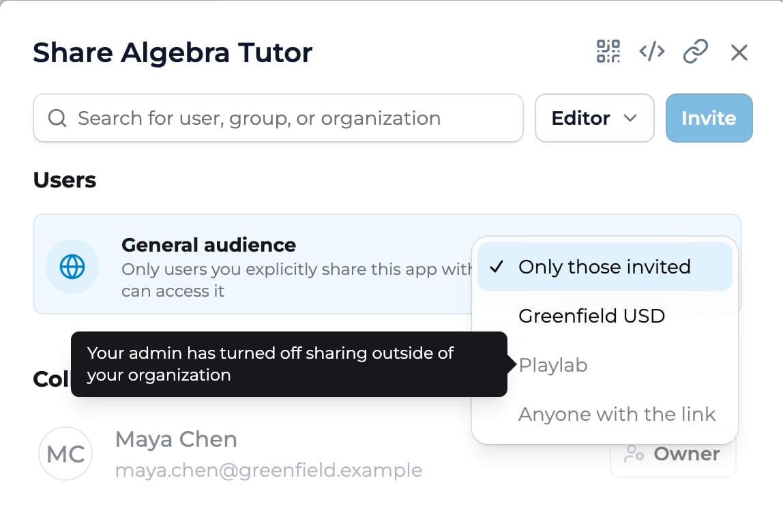
Task: Click the Owner person-gear icon
Action: (x=634, y=454)
